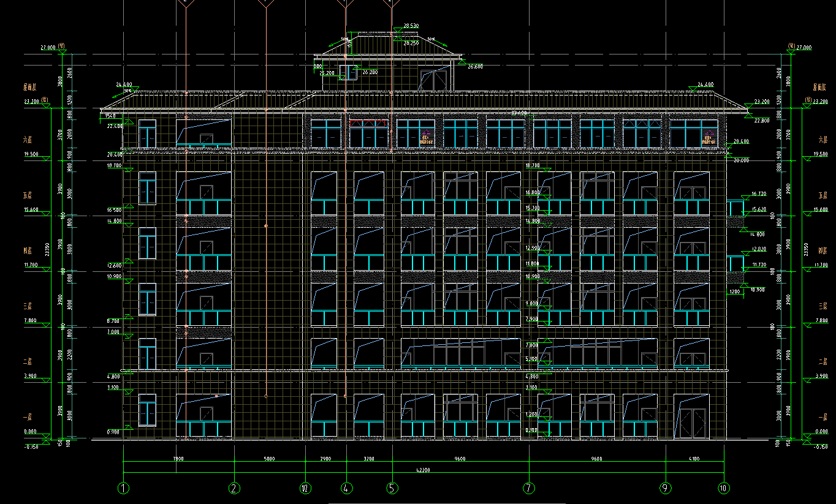Pick the axis bubble labeled 4
Viewport: 836px width, 504px height.
347,488
